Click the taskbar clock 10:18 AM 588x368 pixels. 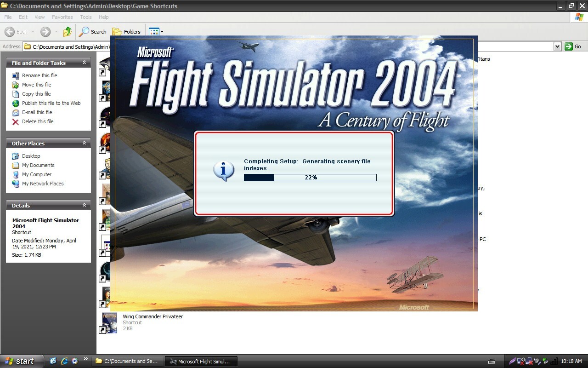[571, 362]
